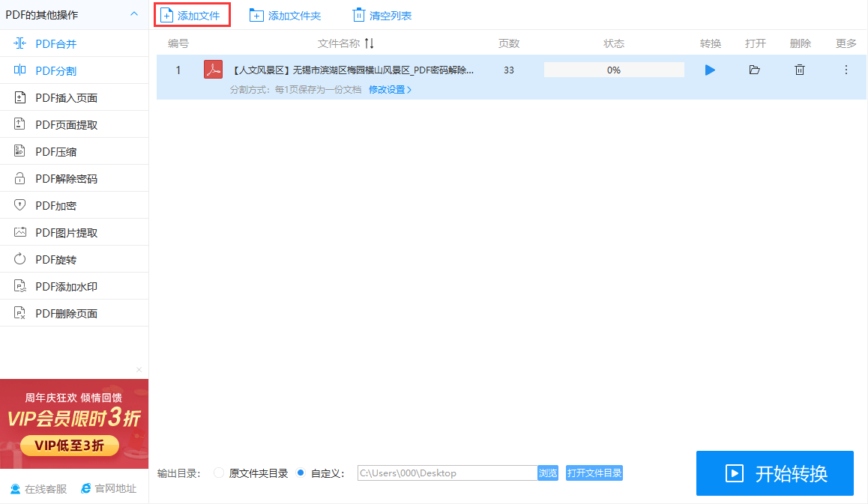
Task: Click the 编号 column header
Action: (178, 43)
